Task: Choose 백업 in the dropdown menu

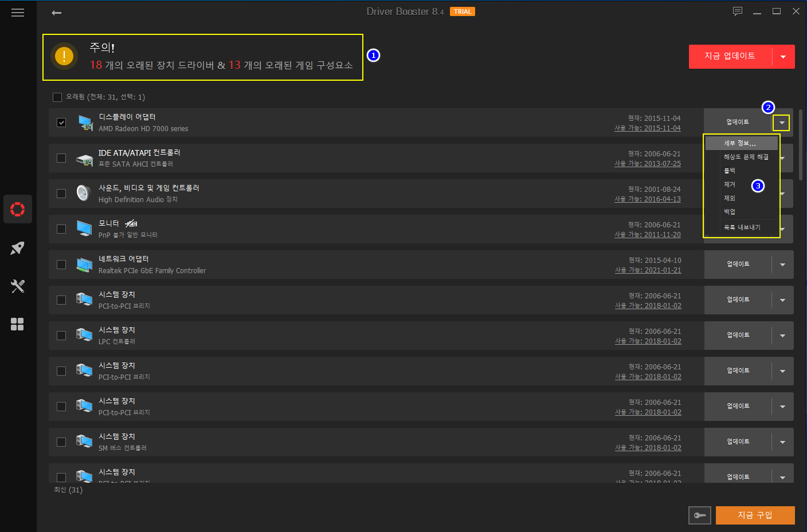Action: [x=741, y=212]
